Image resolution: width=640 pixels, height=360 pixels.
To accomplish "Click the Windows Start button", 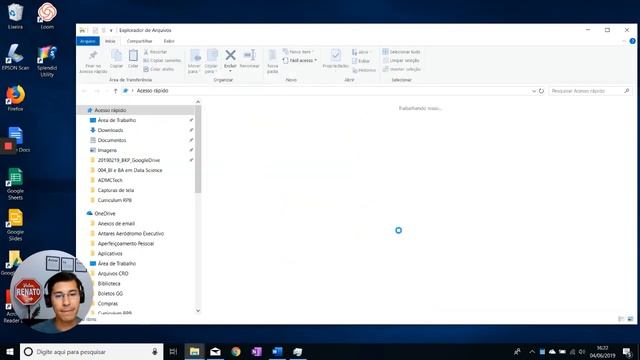I will tap(10, 351).
